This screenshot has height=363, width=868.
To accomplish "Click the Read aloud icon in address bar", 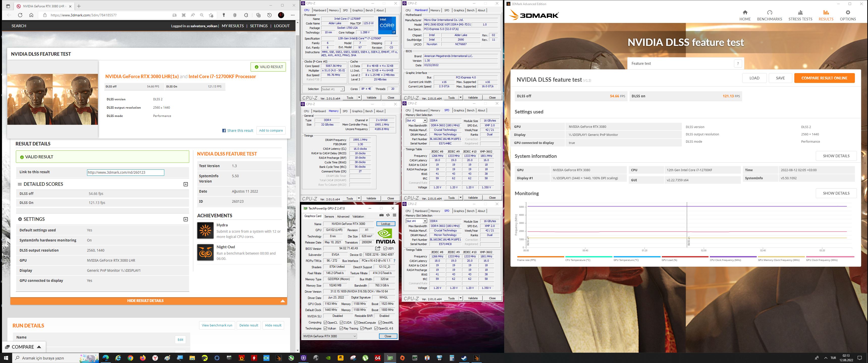I will coord(193,15).
